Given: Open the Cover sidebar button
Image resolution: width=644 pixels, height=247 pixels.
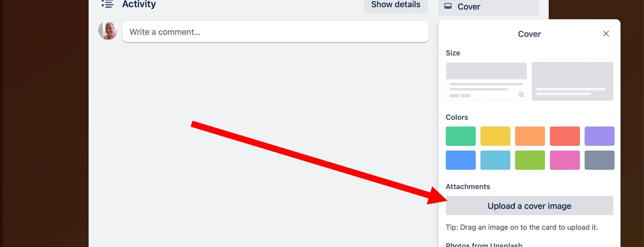Looking at the screenshot, I should (x=488, y=7).
